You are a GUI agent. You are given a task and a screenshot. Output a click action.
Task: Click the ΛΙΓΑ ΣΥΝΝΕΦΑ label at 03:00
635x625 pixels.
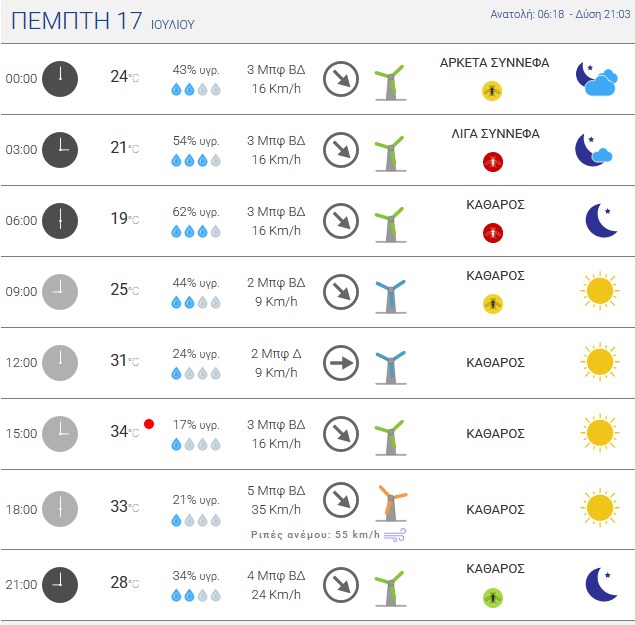[x=495, y=134]
